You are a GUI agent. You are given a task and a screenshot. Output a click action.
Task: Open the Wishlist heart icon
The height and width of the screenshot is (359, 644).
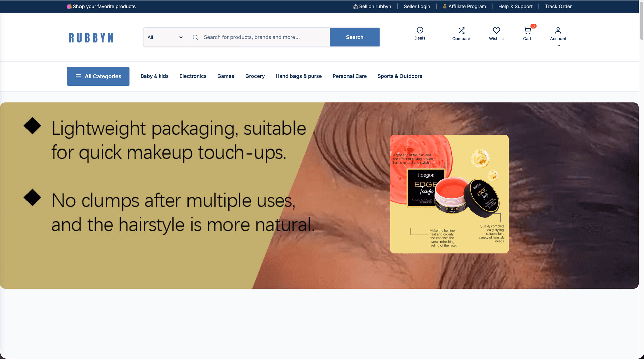tap(496, 31)
